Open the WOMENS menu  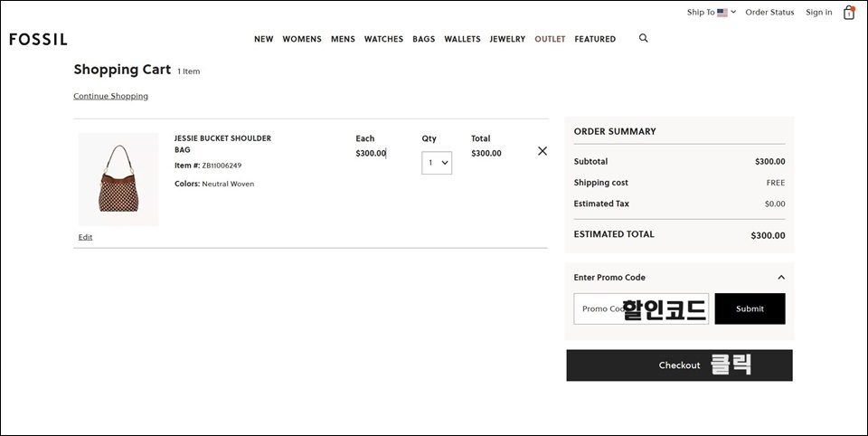coord(302,39)
